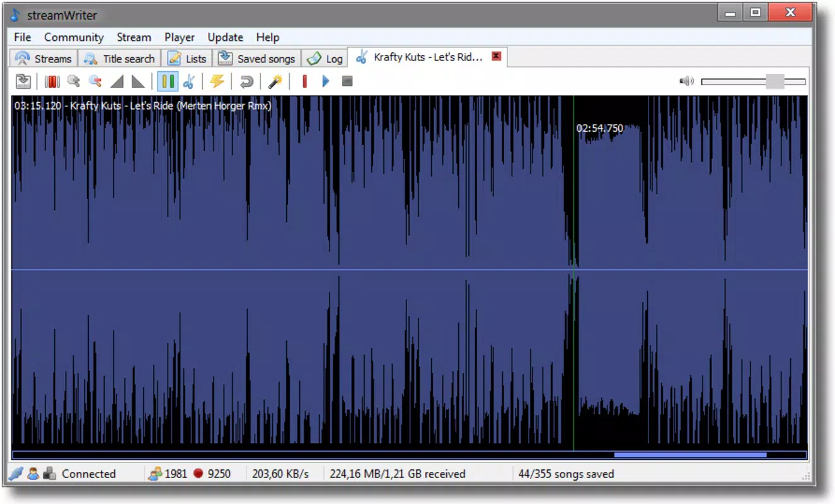The height and width of the screenshot is (504, 835).
Task: Click the green playhead line at 02:54.750
Action: coord(573,273)
